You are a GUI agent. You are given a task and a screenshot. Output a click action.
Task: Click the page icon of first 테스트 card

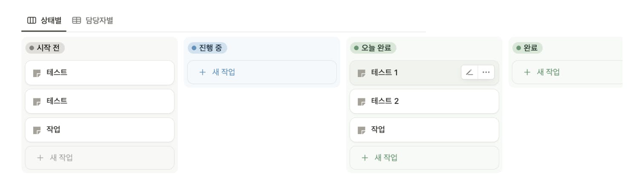37,73
